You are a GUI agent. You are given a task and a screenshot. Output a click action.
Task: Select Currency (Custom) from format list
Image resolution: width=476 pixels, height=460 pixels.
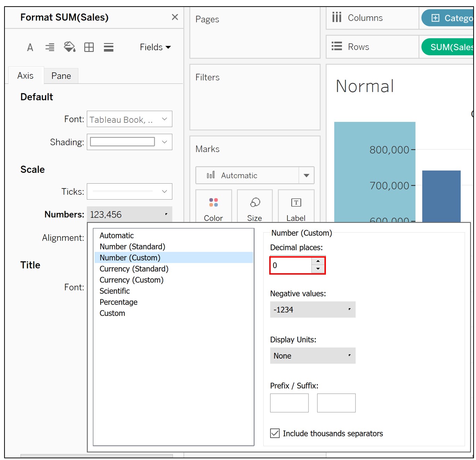click(131, 280)
